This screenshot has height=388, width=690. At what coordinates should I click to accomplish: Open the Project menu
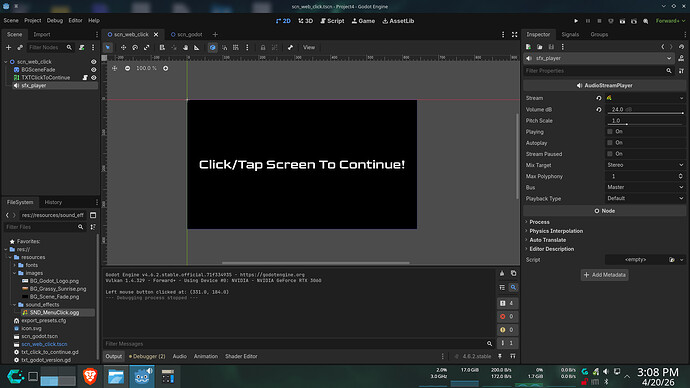(33, 21)
